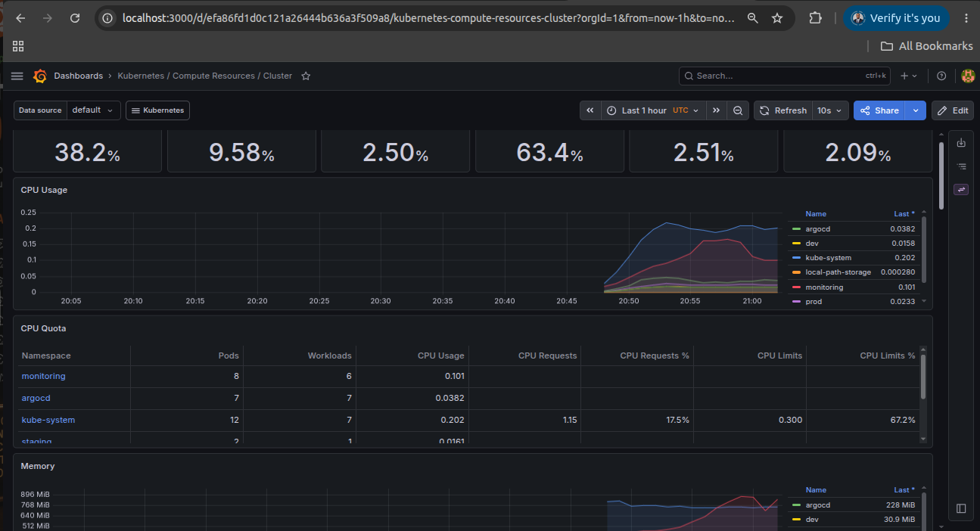Click the highlighted swap-arrows sidebar icon
Screen dimensions: 980x531
click(961, 189)
